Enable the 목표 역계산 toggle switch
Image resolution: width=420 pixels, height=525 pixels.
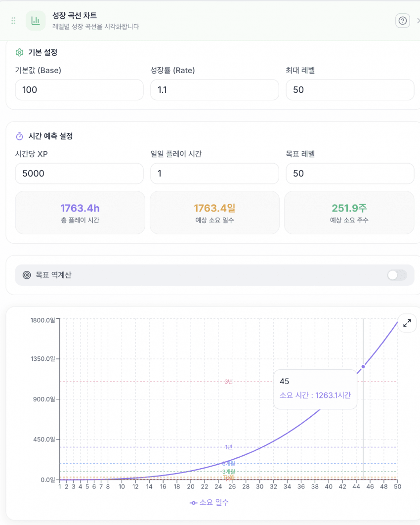[x=397, y=275]
